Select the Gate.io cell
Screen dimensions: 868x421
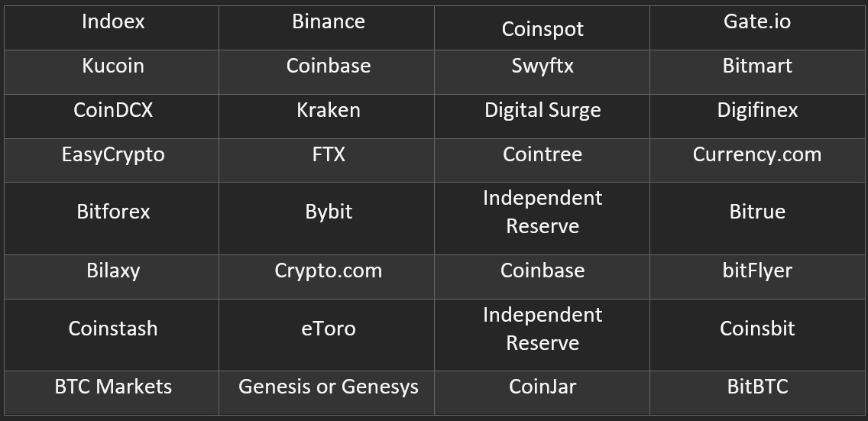[x=756, y=28]
